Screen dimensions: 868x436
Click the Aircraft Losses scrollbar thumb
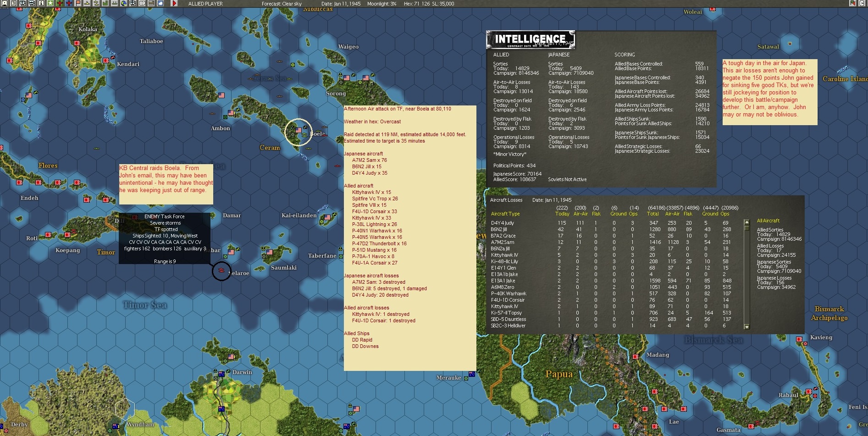[x=746, y=227]
